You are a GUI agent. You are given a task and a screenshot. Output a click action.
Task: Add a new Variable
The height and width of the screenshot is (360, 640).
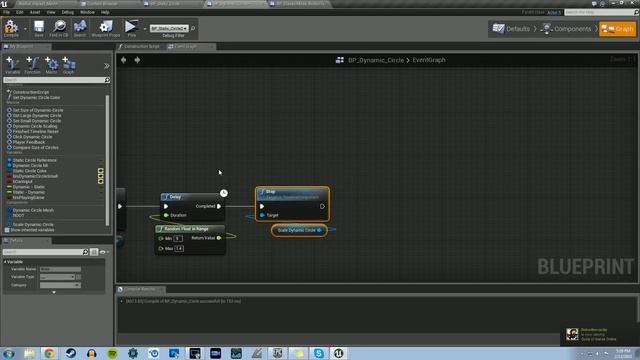pos(12,65)
